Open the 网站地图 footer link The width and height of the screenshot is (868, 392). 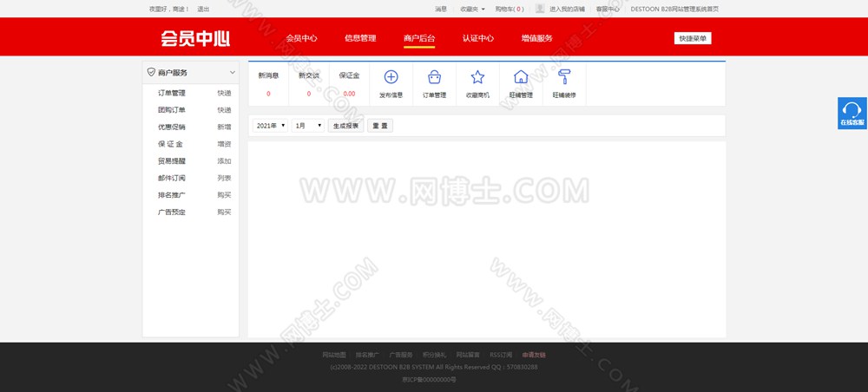tap(334, 355)
